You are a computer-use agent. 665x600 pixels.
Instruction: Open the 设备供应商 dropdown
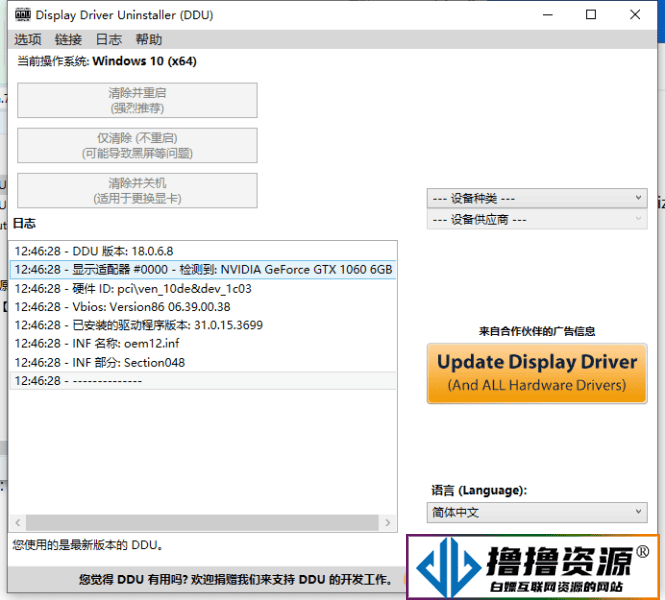pyautogui.click(x=537, y=220)
